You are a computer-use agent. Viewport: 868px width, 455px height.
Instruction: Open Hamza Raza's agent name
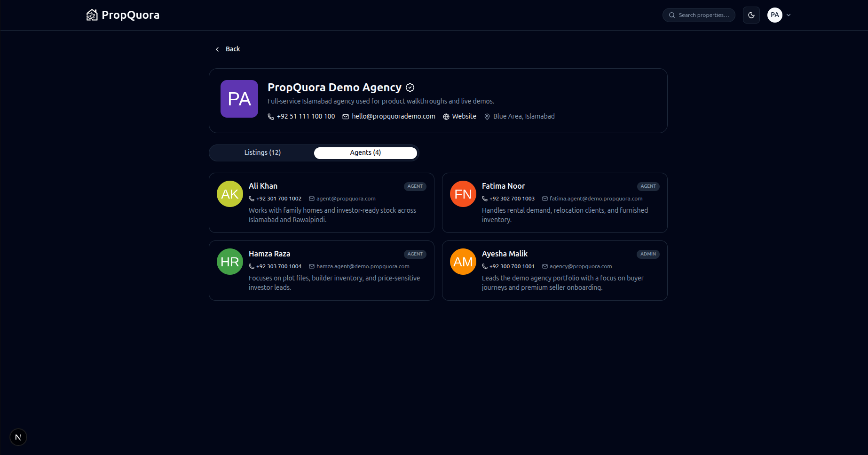coord(269,254)
